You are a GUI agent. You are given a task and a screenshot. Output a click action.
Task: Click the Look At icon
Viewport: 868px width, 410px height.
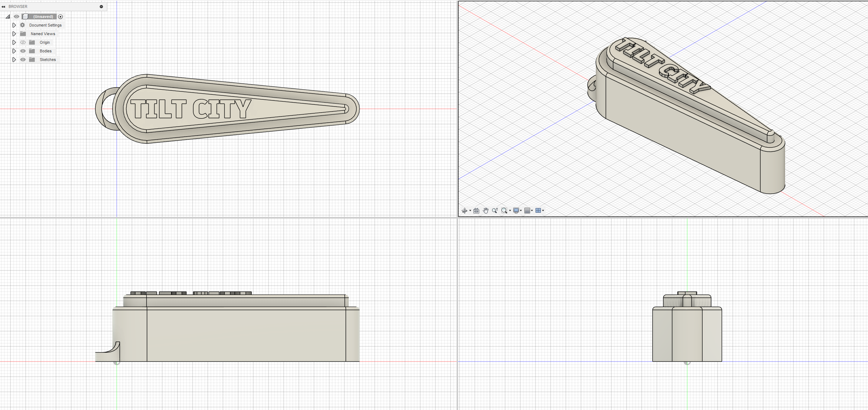coord(476,211)
